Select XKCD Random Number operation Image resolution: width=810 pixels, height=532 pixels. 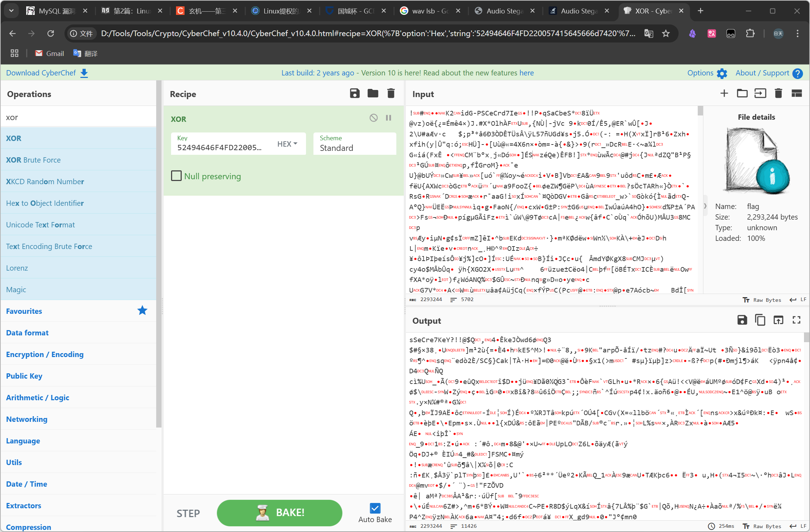78,181
